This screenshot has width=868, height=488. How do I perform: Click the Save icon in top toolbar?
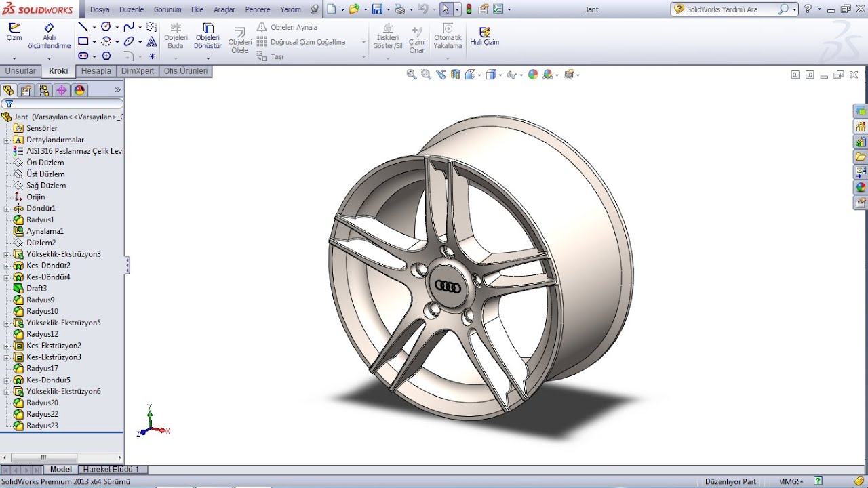pyautogui.click(x=377, y=9)
